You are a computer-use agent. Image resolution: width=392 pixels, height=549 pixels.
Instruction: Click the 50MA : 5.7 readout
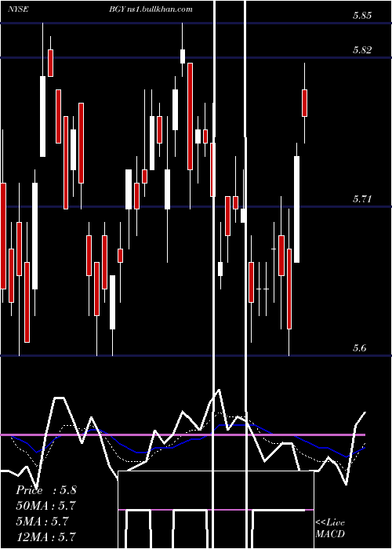point(45,506)
